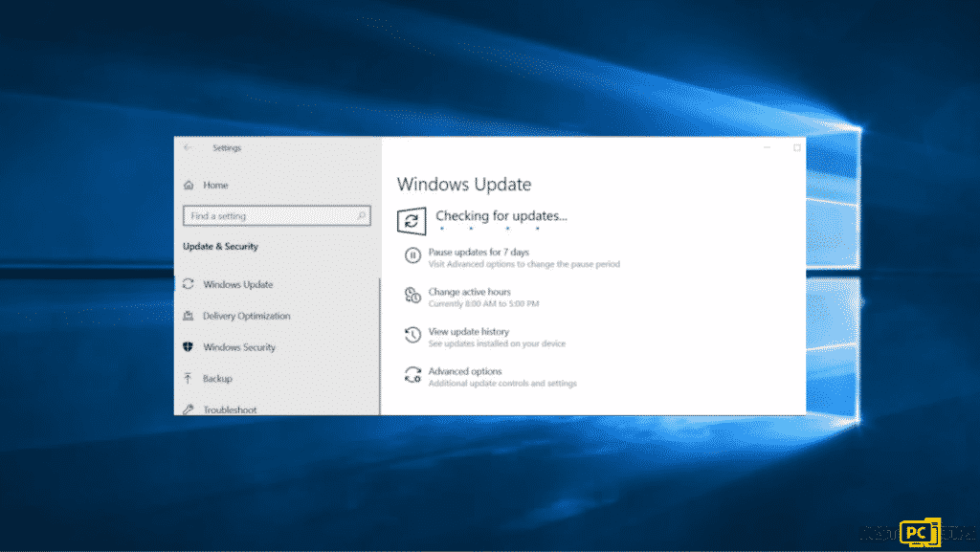Click the Troubleshoot wrench icon
The height and width of the screenshot is (552, 980).
point(189,409)
